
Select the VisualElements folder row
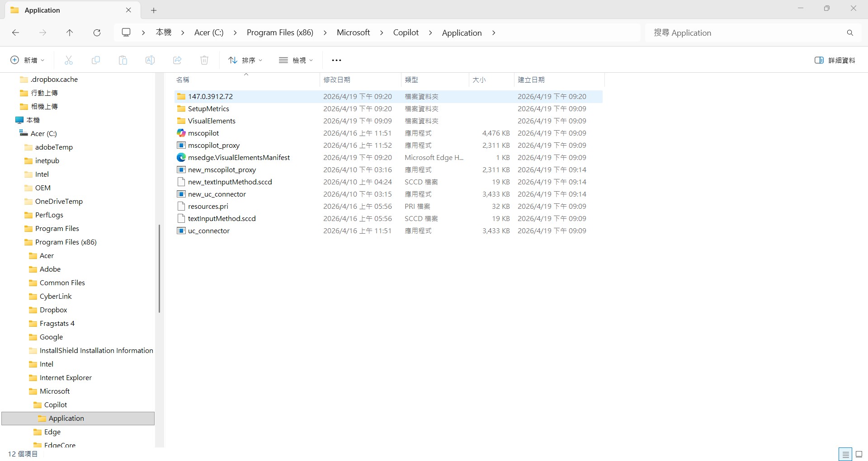(388, 121)
